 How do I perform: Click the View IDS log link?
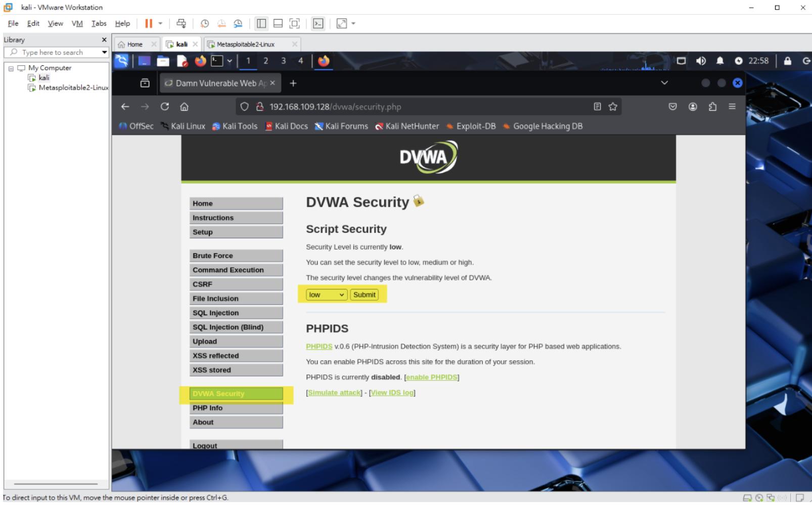tap(392, 392)
